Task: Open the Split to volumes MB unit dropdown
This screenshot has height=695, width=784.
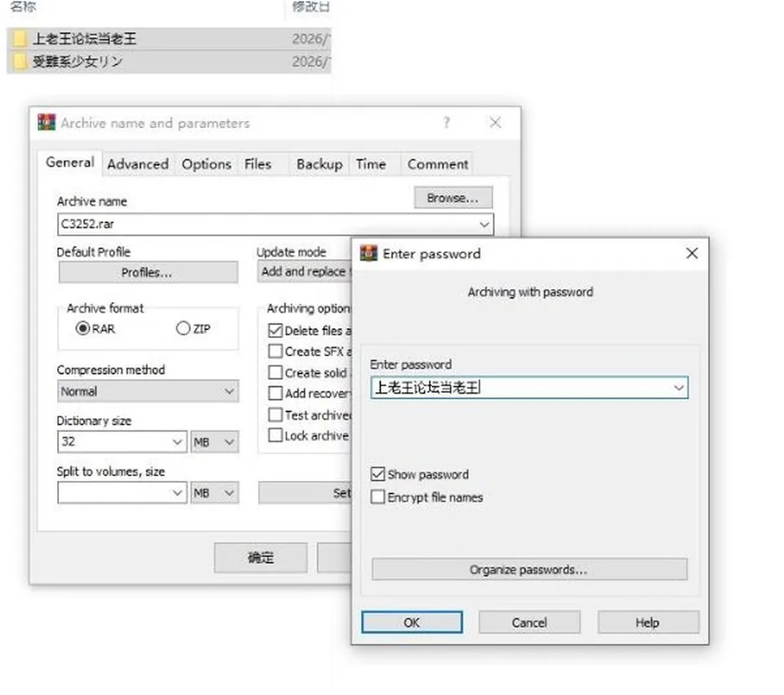Action: coord(214,492)
